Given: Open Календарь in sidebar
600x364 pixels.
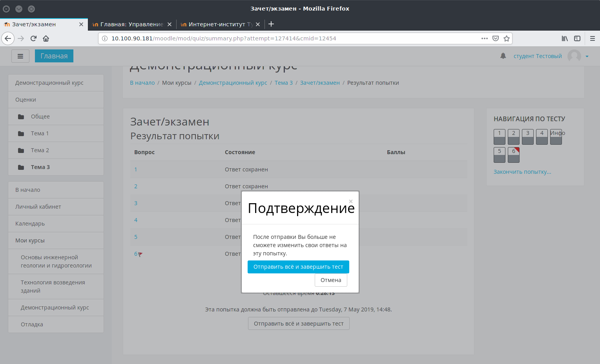Looking at the screenshot, I should (56, 224).
